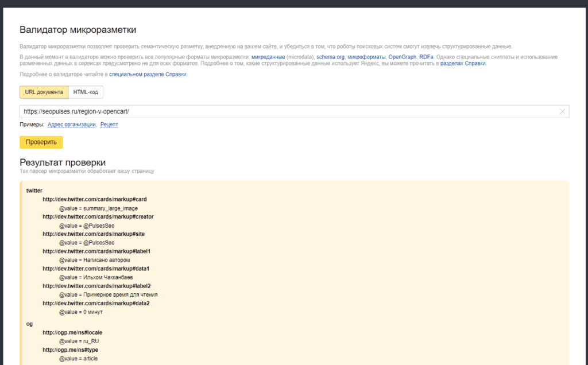Select the ogp.me/ns#locale property line
This screenshot has height=365, width=588.
72,332
